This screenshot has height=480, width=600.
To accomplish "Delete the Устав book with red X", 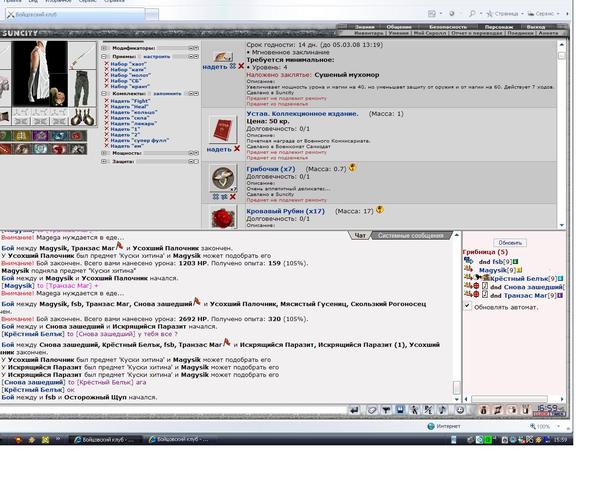I will click(237, 149).
